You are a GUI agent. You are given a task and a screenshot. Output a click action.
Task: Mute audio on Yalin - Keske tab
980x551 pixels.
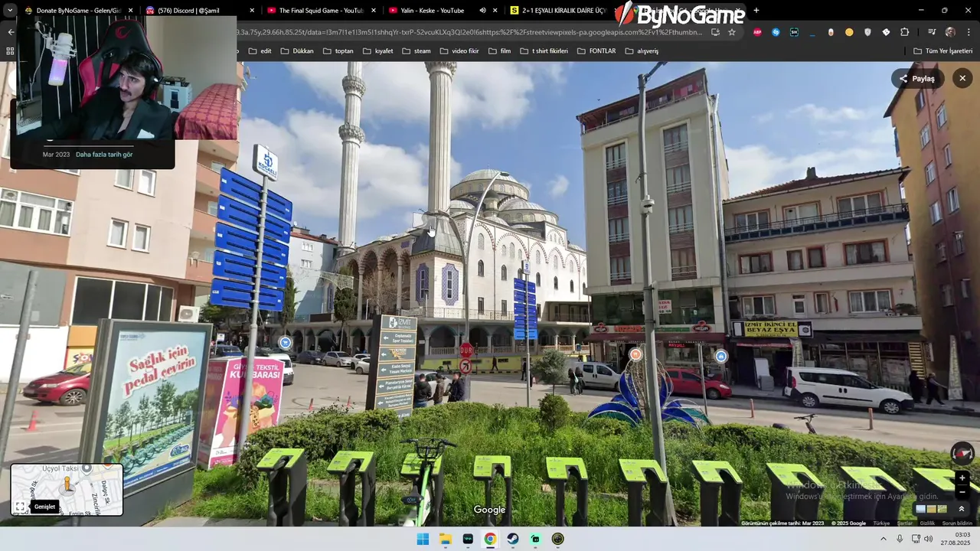coord(482,11)
